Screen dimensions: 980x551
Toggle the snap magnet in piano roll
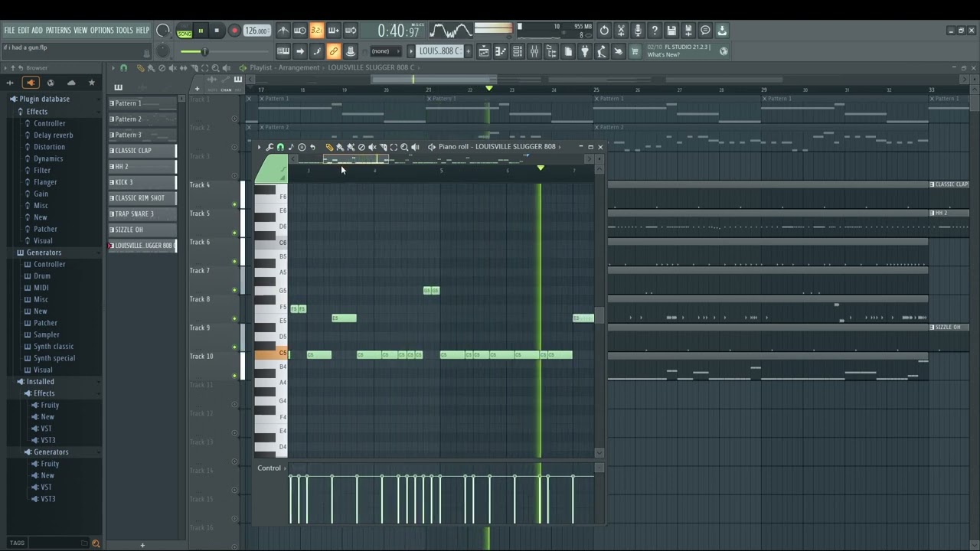280,147
